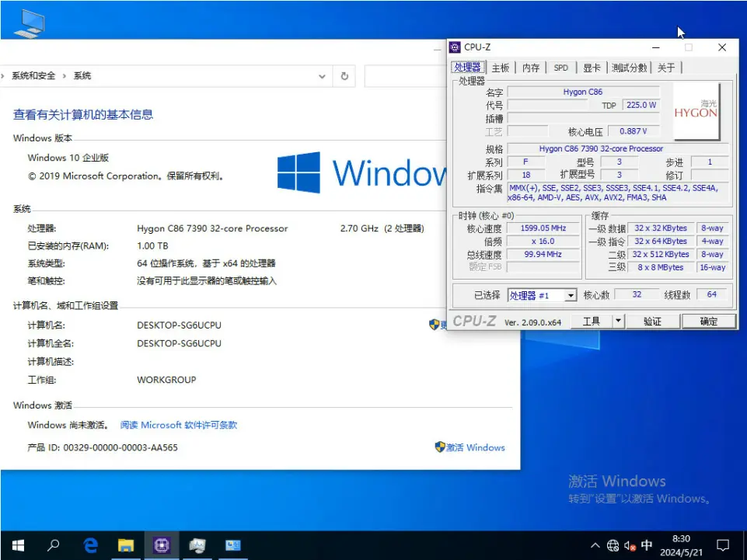Viewport: 747px width, 560px height.
Task: Click 激活 Windows link with shield
Action: point(470,447)
